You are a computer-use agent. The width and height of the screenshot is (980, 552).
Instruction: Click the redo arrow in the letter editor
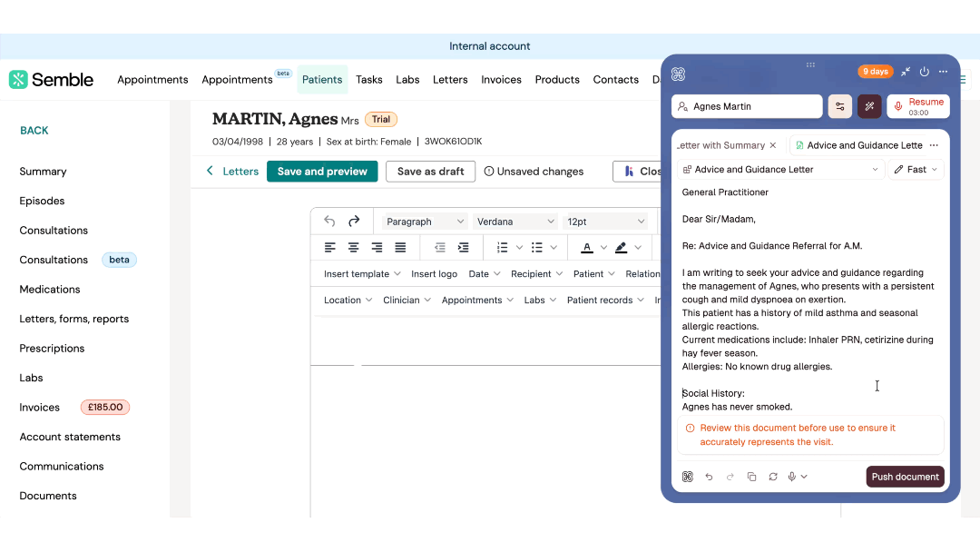(354, 222)
